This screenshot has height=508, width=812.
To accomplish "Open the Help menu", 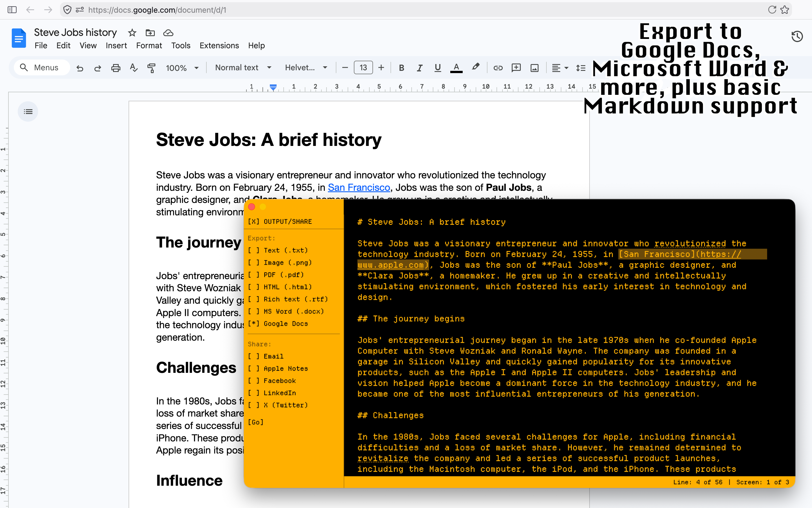I will 256,46.
